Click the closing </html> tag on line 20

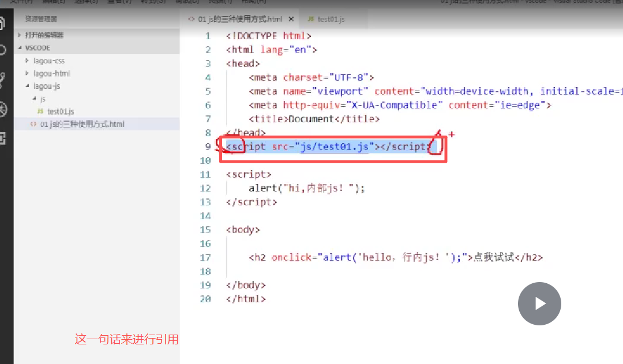click(246, 299)
